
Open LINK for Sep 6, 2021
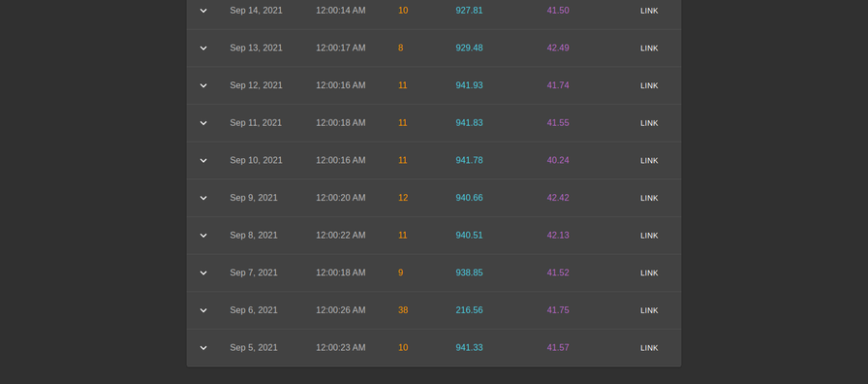point(649,310)
